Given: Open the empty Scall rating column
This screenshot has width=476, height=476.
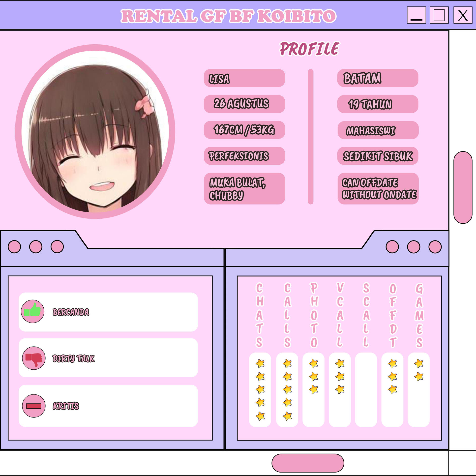Looking at the screenshot, I should (366, 389).
